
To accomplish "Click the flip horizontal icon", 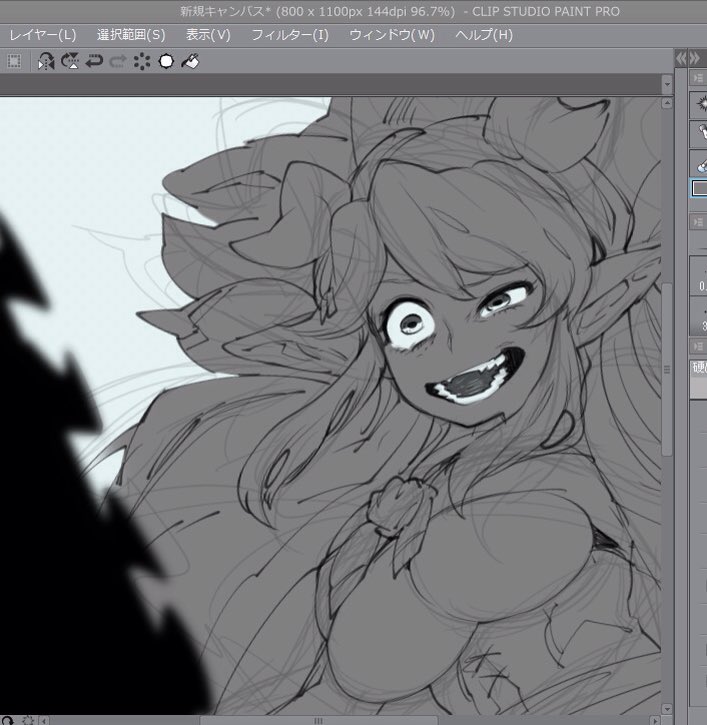I will coord(46,61).
